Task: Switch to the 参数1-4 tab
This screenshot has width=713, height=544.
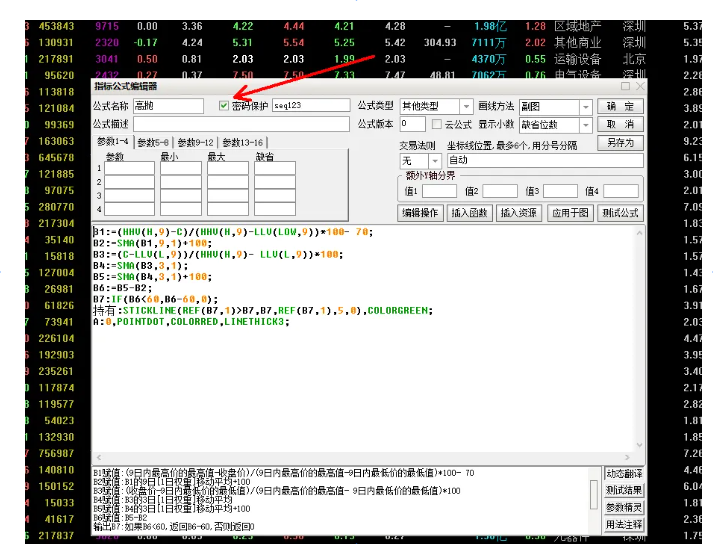Action: [113, 142]
